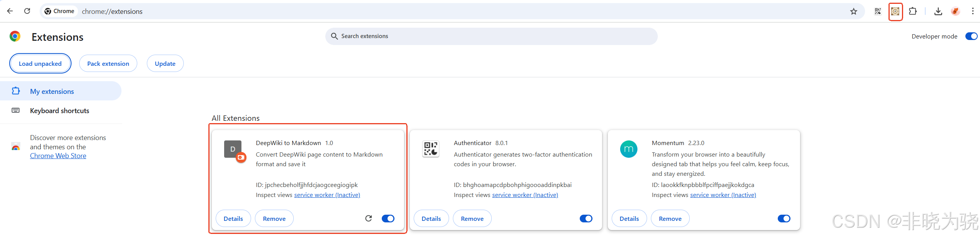This screenshot has width=980, height=237.
Task: Click the Developer mode label
Action: pyautogui.click(x=934, y=37)
